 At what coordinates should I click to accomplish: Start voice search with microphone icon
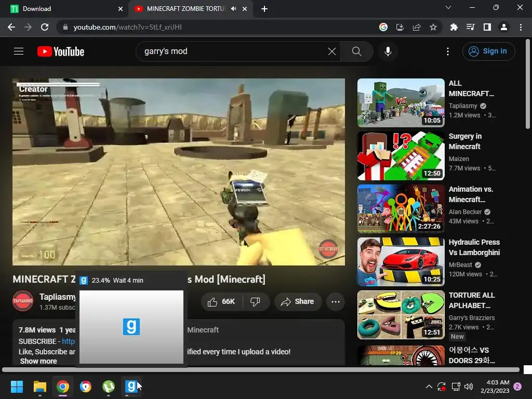coord(388,51)
